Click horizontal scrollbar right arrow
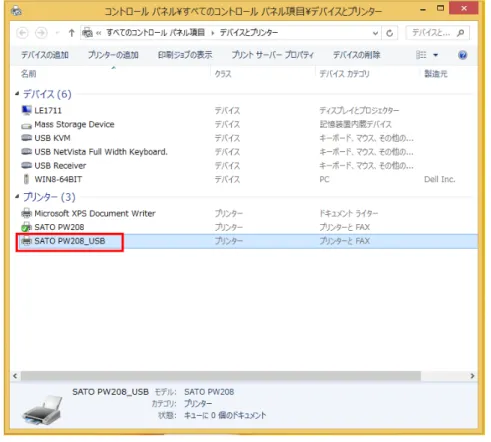 tap(472, 376)
